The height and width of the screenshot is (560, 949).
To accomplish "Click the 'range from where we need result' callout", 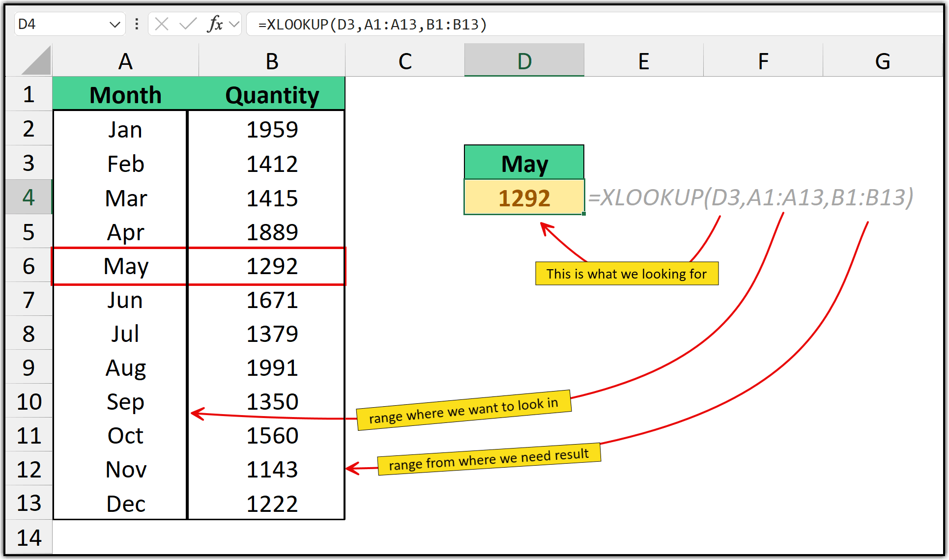I will [x=489, y=459].
